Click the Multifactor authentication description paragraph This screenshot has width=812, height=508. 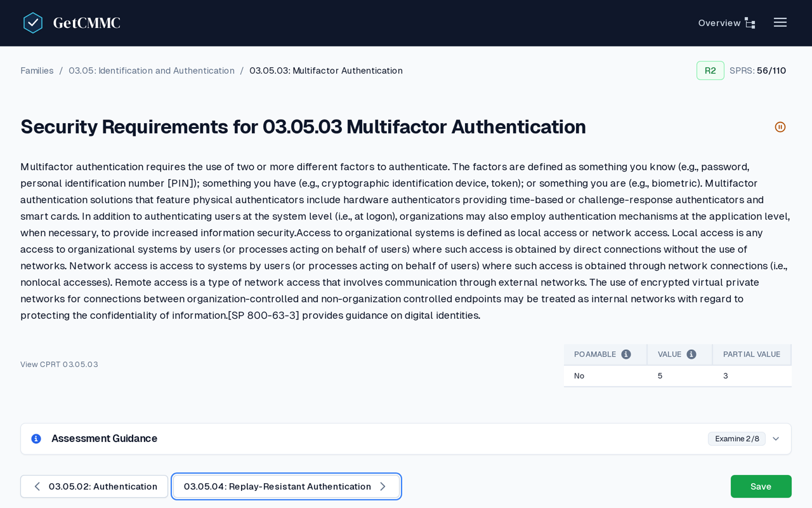[x=406, y=241]
